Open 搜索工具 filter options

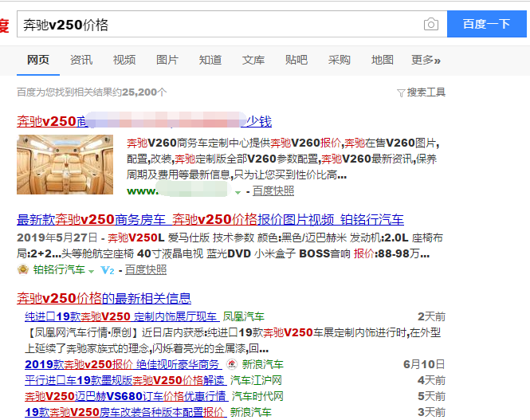tap(426, 92)
